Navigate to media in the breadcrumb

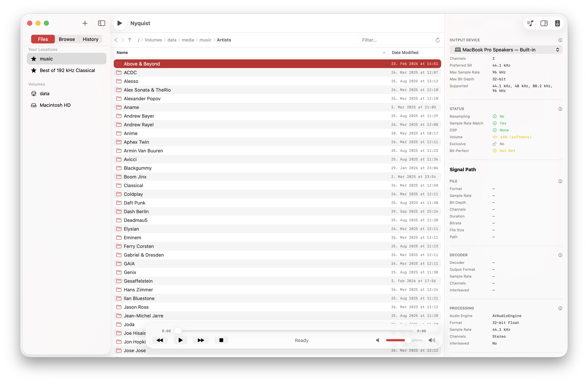(x=188, y=40)
